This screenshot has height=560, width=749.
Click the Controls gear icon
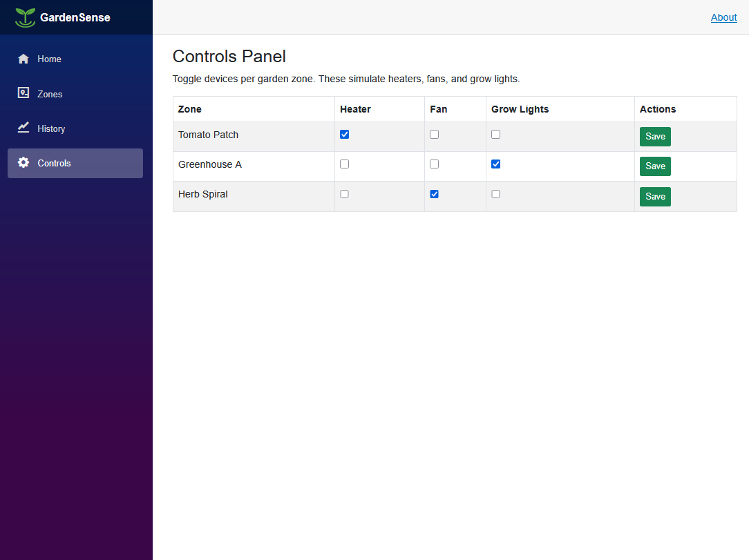[x=23, y=162]
